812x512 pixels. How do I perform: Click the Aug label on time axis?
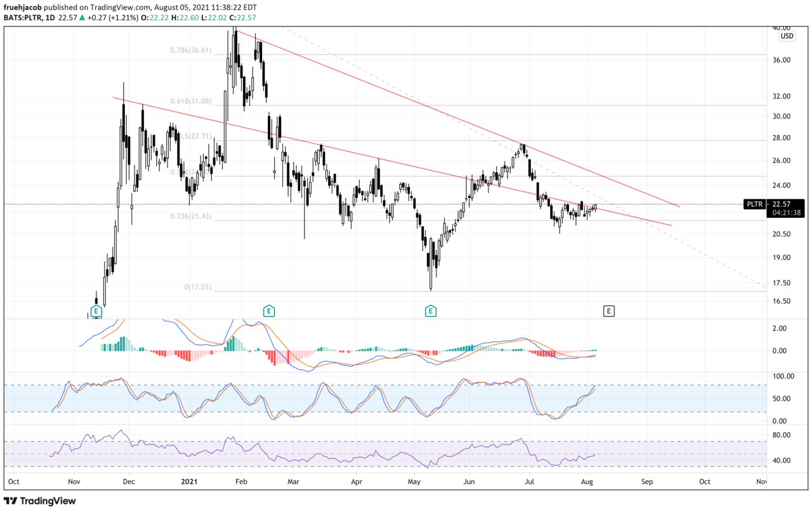coord(588,482)
